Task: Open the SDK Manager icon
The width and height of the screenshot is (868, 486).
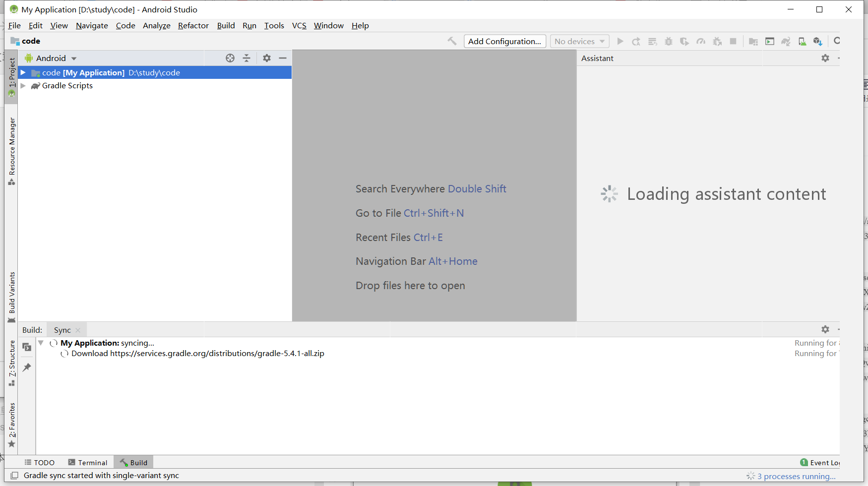Action: (x=818, y=41)
